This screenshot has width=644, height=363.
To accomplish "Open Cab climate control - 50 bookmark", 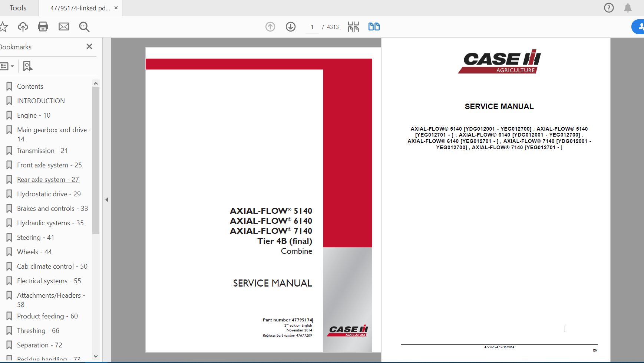I will [x=52, y=266].
